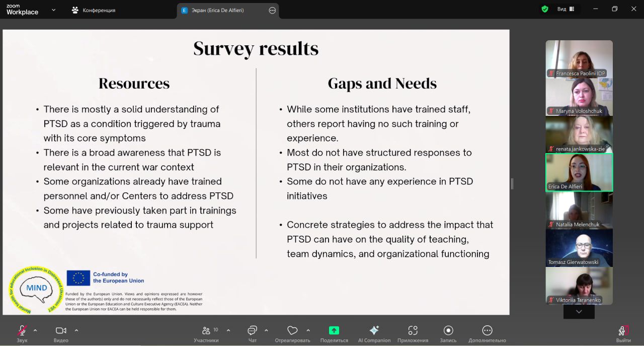644x346 pixels.
Task: Open Zoom Workplace dropdown chevron
Action: tap(54, 10)
